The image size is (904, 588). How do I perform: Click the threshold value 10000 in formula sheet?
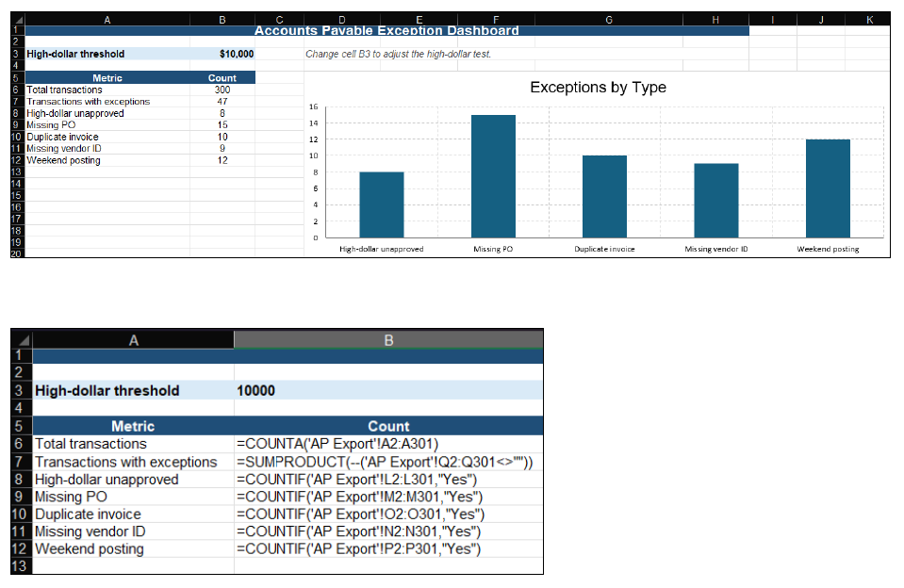click(256, 390)
